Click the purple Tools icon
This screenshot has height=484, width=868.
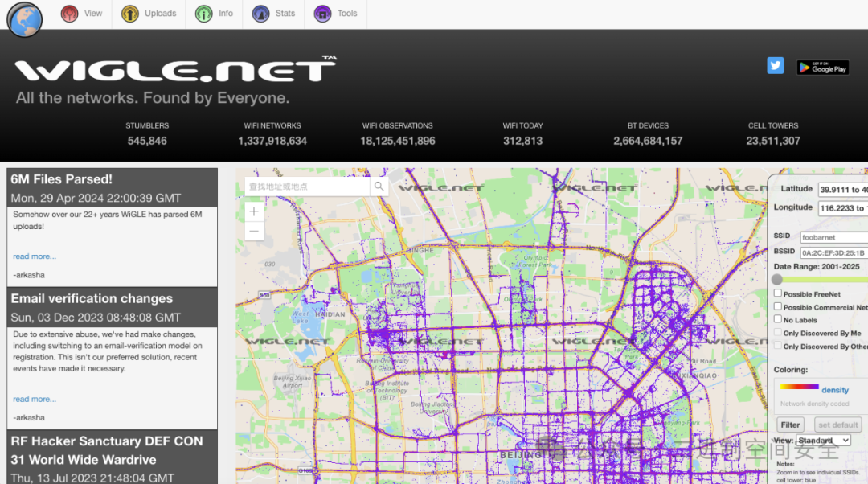323,14
